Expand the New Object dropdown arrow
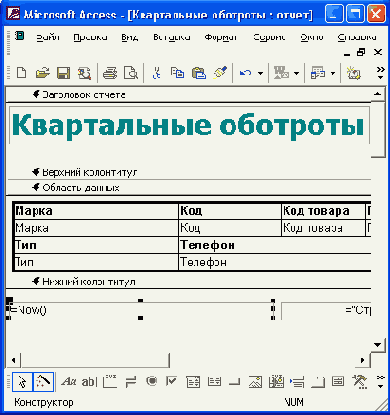 [x=333, y=73]
